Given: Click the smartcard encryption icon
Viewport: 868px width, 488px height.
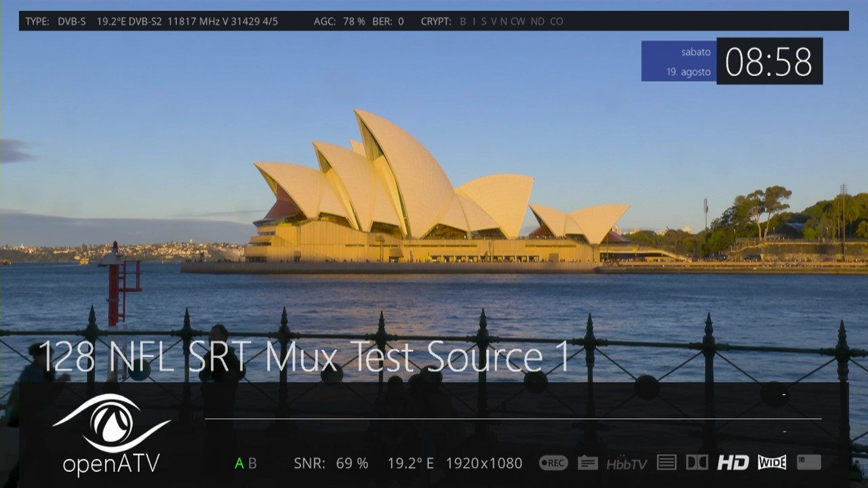Looking at the screenshot, I should pyautogui.click(x=809, y=463).
